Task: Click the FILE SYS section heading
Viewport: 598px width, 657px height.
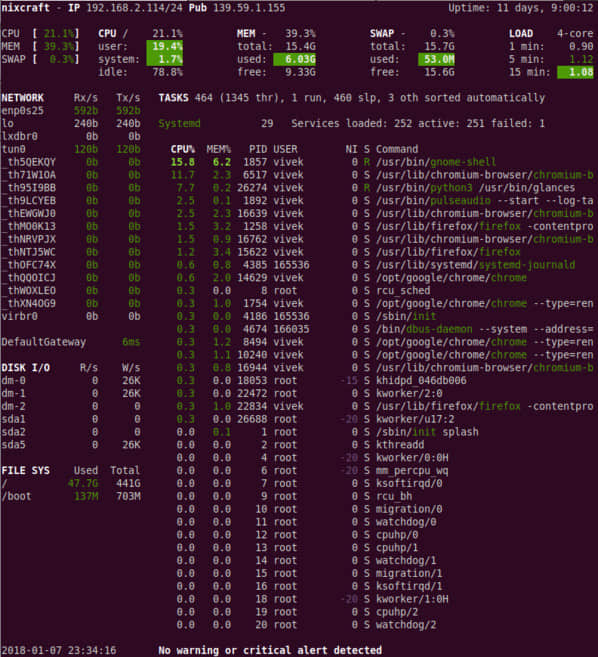Action: (x=26, y=470)
